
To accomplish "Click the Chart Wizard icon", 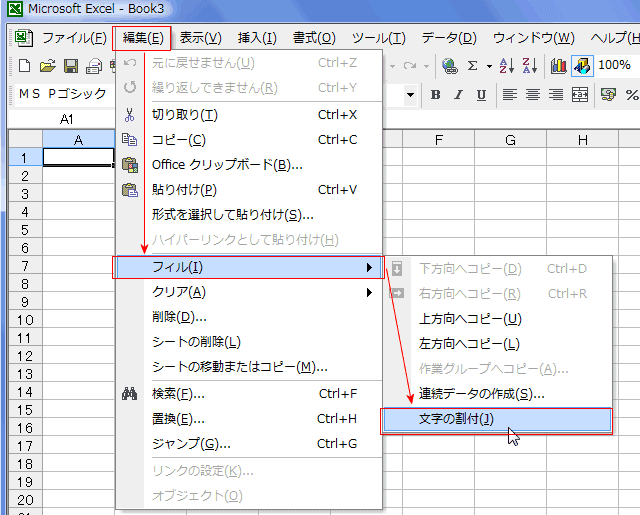I will coord(558,66).
